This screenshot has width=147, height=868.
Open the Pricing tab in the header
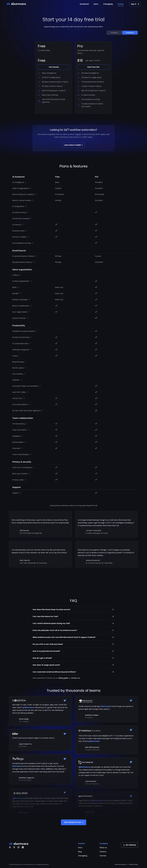pos(120,4)
